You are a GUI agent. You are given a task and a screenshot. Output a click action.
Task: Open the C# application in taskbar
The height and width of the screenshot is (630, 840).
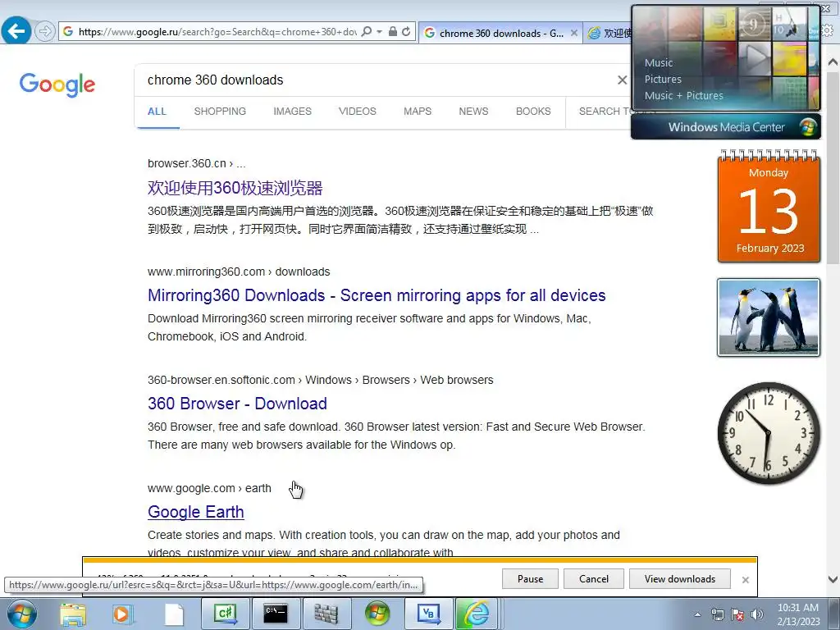pos(226,614)
